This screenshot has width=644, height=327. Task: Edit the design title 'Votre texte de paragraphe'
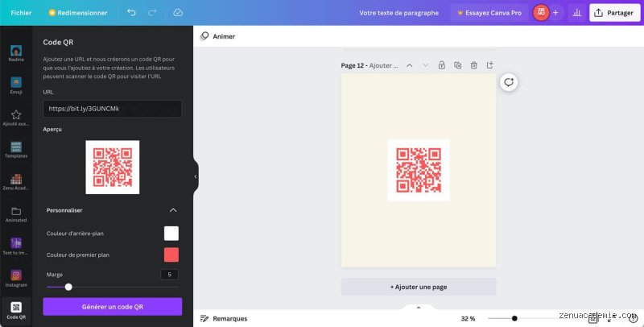click(398, 13)
